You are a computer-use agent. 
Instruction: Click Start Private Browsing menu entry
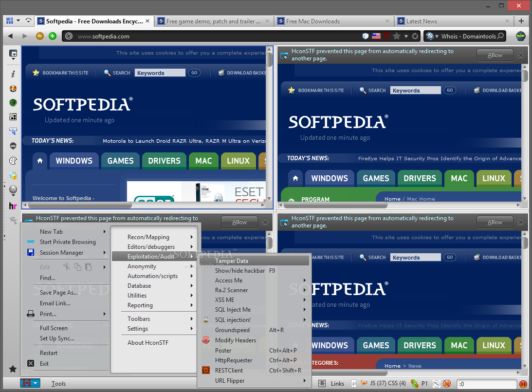(x=68, y=242)
